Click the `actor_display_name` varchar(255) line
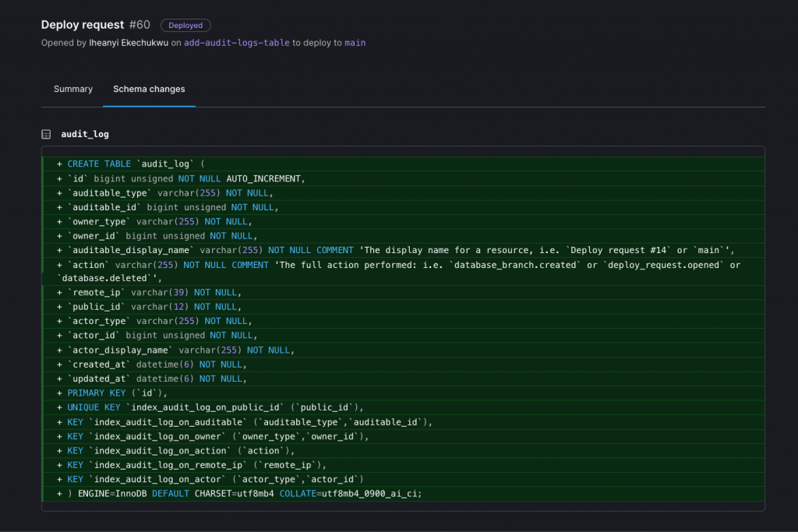Screen dimensions: 798x532 click(x=403, y=350)
